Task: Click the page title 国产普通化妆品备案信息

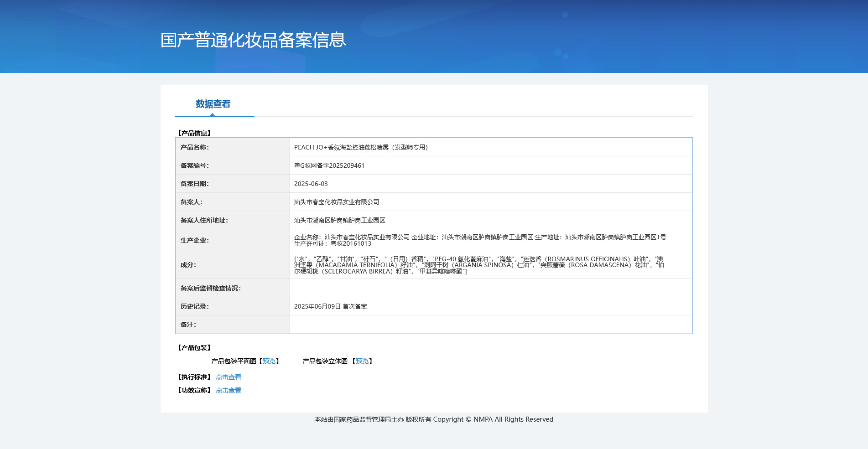Action: pos(253,40)
